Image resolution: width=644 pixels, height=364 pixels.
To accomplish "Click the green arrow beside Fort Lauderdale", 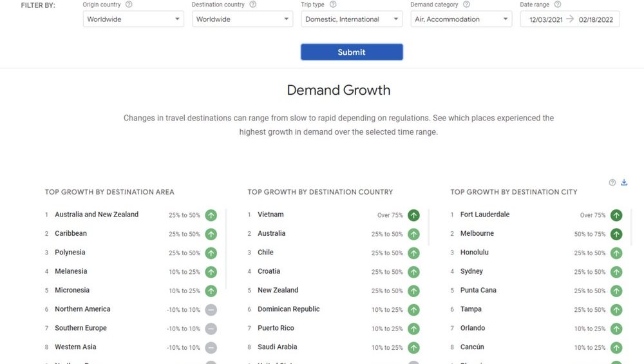I will [x=616, y=215].
